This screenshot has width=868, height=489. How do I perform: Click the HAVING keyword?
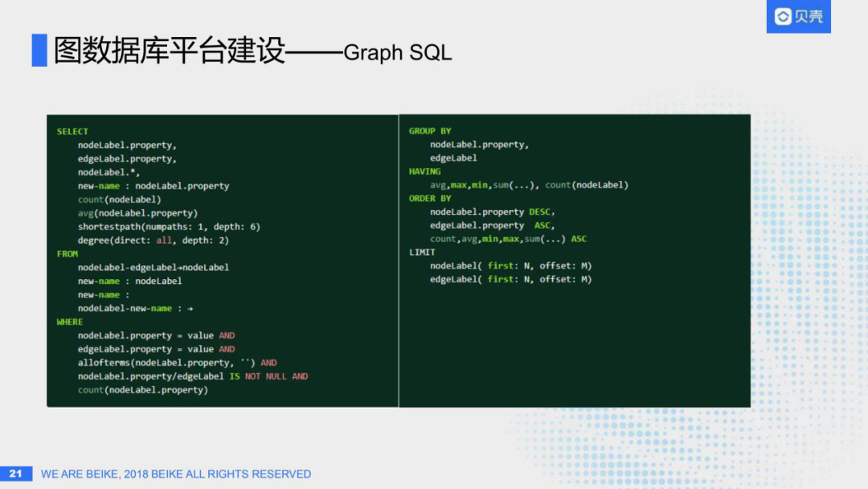click(x=424, y=171)
